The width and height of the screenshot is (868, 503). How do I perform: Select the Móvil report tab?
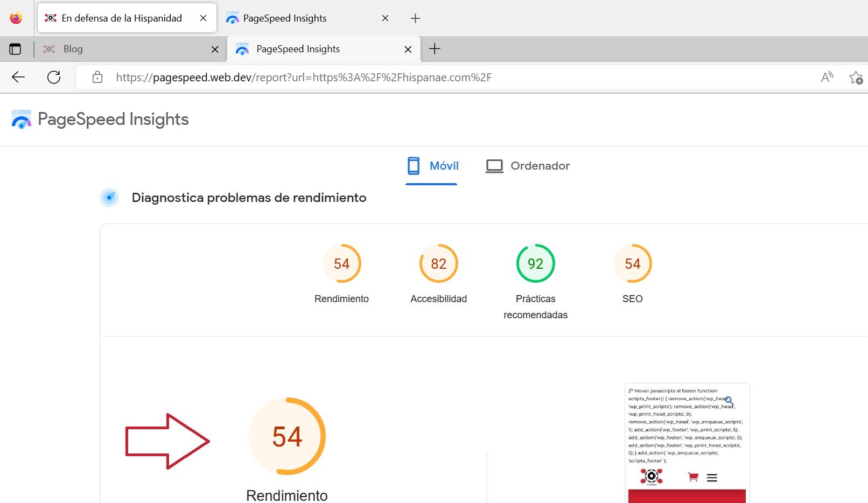pyautogui.click(x=432, y=166)
